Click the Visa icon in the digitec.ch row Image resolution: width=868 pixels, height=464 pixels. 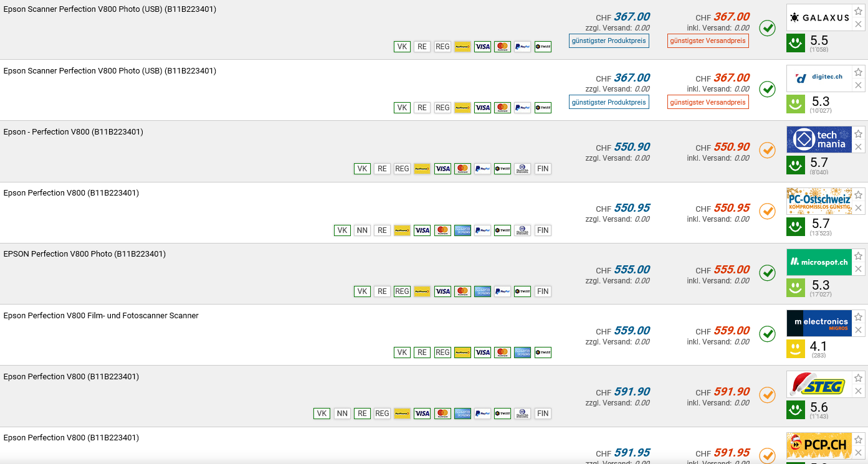(482, 108)
